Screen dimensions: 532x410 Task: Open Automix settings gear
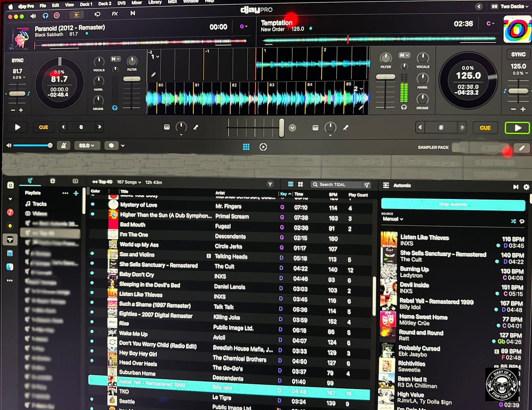pyautogui.click(x=526, y=187)
